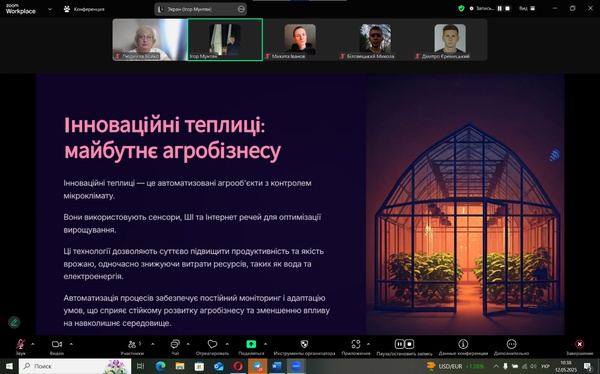Open Инструменты организатора host tools
Image resolution: width=600 pixels, height=374 pixels.
[304, 344]
